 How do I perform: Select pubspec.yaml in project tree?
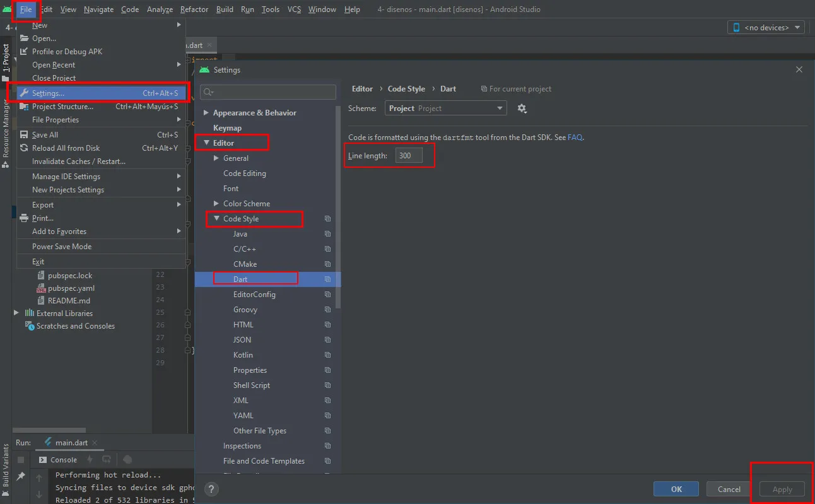pyautogui.click(x=71, y=288)
